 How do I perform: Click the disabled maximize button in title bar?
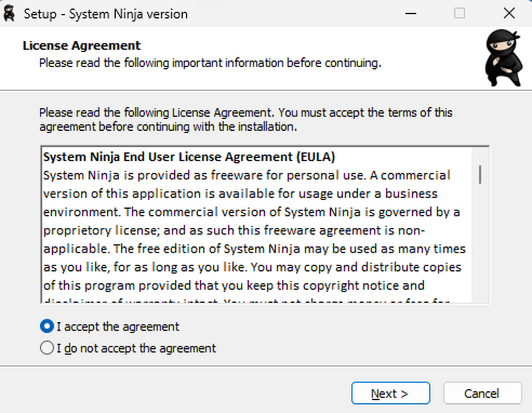(x=460, y=14)
